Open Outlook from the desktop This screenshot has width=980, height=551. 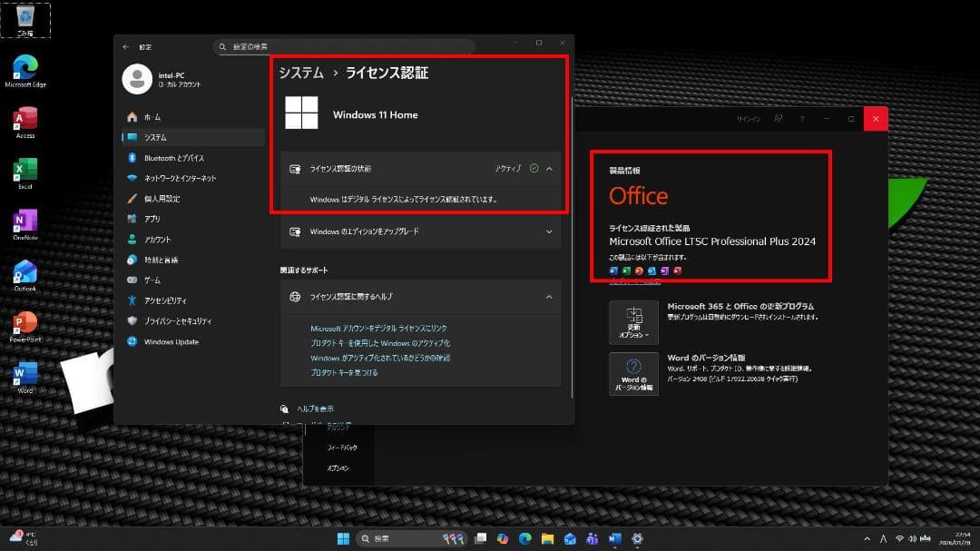click(24, 272)
